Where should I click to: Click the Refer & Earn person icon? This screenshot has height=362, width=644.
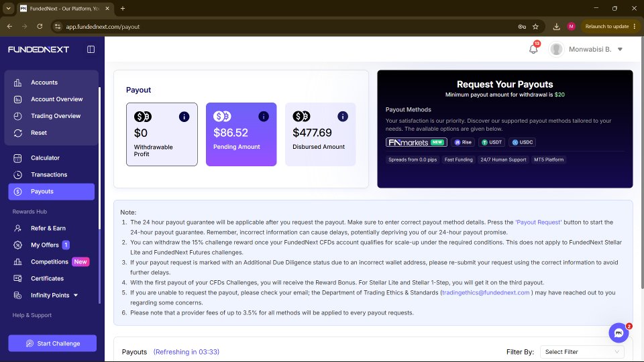[17, 228]
